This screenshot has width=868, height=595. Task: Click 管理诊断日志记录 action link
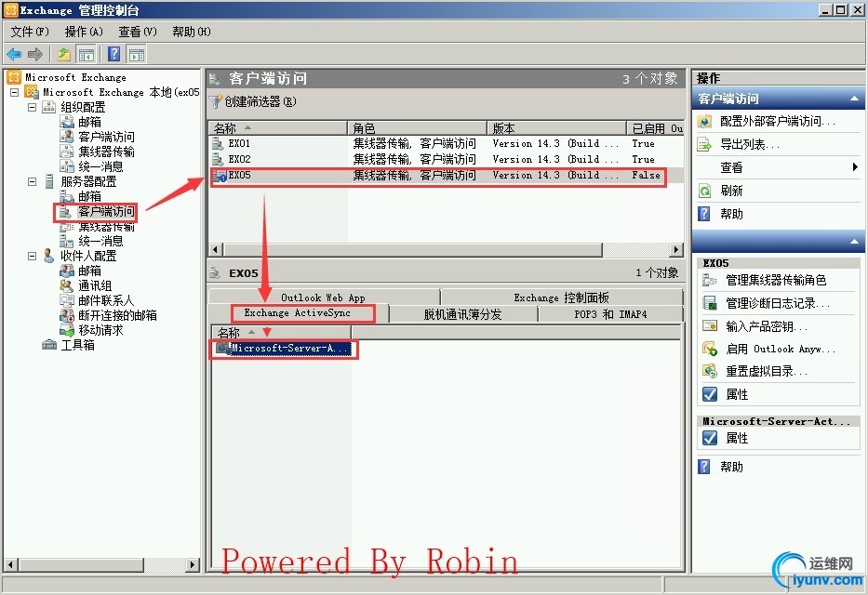pos(778,303)
